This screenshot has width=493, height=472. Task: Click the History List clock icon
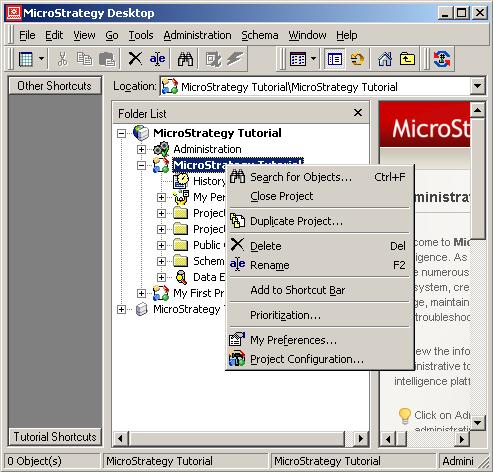[x=181, y=181]
